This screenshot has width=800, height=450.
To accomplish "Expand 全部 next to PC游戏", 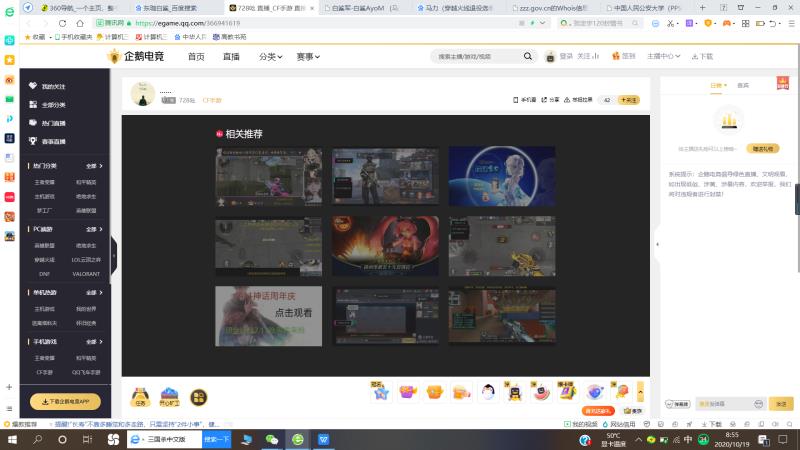I will (x=94, y=229).
